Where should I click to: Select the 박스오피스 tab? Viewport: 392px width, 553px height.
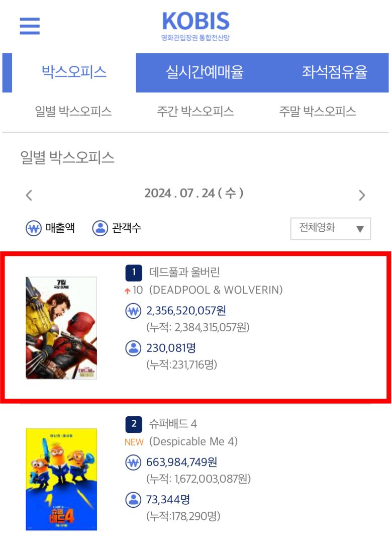pyautogui.click(x=74, y=73)
